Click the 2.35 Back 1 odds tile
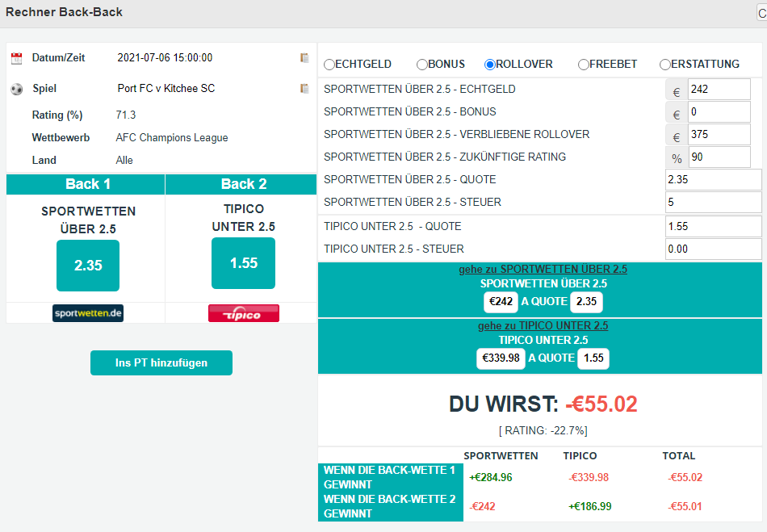Viewport: 767px width, 532px height. click(x=88, y=266)
